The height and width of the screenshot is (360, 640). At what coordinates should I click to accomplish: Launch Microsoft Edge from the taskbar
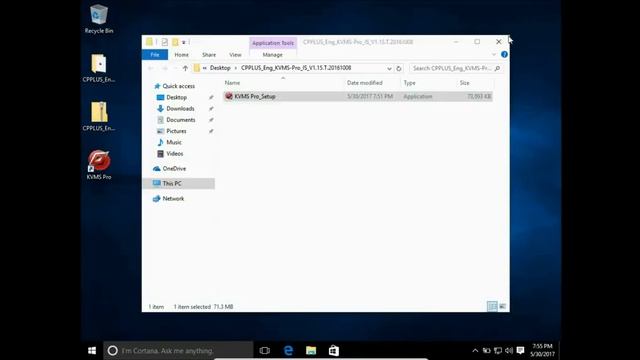click(x=288, y=351)
